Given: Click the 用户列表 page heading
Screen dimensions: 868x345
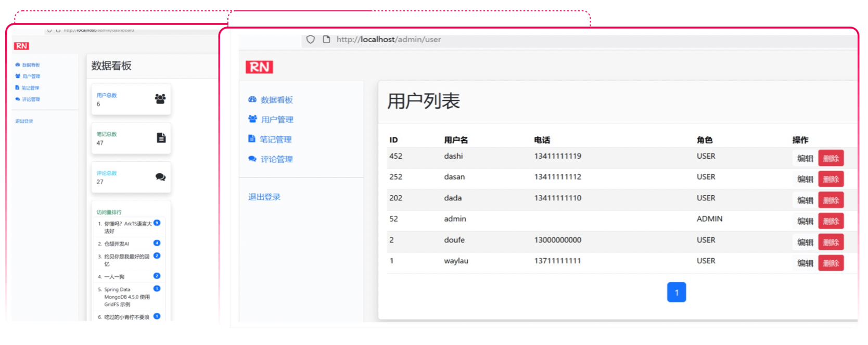Looking at the screenshot, I should [424, 101].
